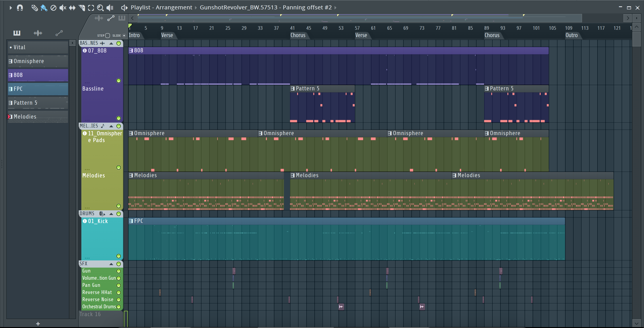Select the Vital item in picker
This screenshot has height=328, width=644.
(x=38, y=47)
